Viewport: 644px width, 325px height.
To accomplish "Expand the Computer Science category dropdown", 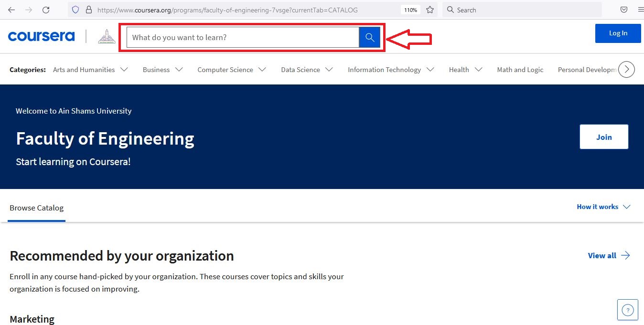I will [x=231, y=70].
